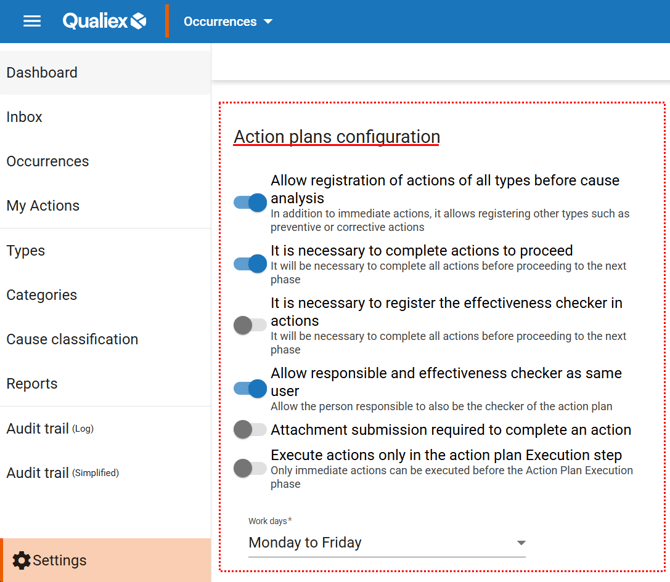
Task: Enable the effectiveness checker registration toggle
Action: (250, 325)
